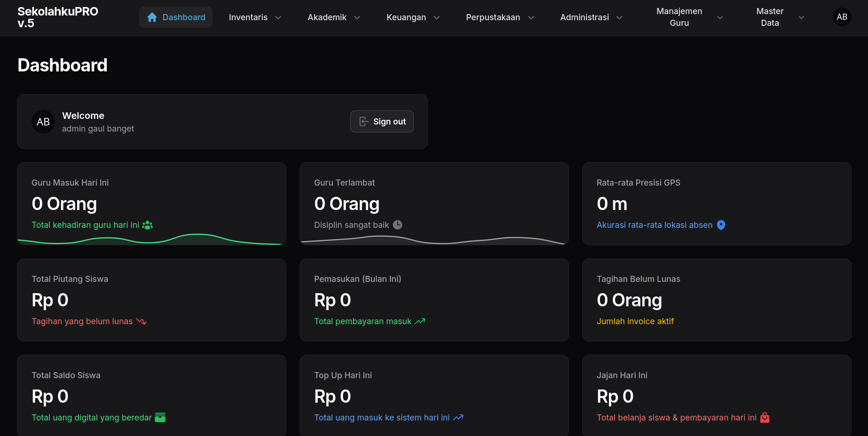
Task: Click the green wallet icon under Saldo Siswa
Action: (x=160, y=418)
